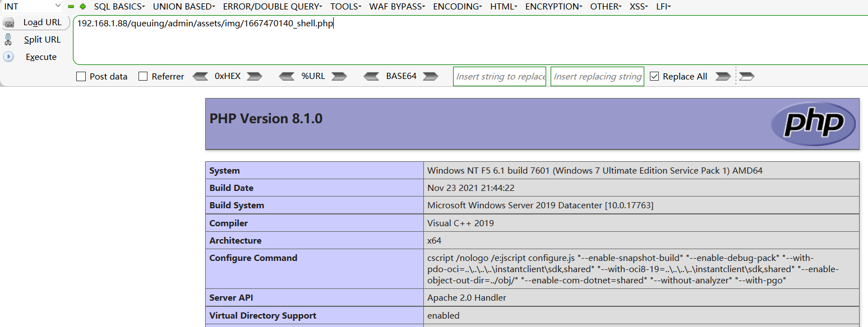The width and height of the screenshot is (868, 327).
Task: Click the scissors icon beside Split URL
Action: click(8, 39)
